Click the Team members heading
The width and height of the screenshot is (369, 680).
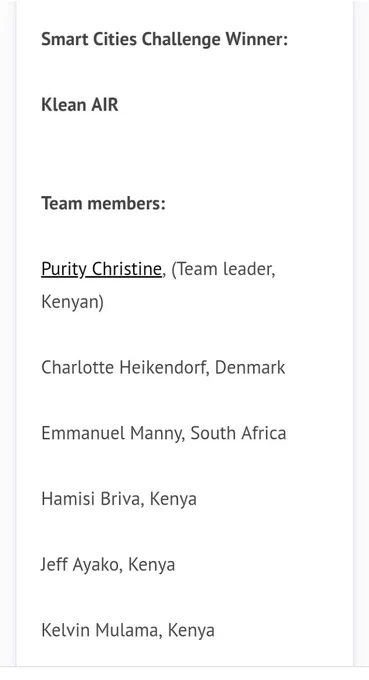tap(103, 203)
